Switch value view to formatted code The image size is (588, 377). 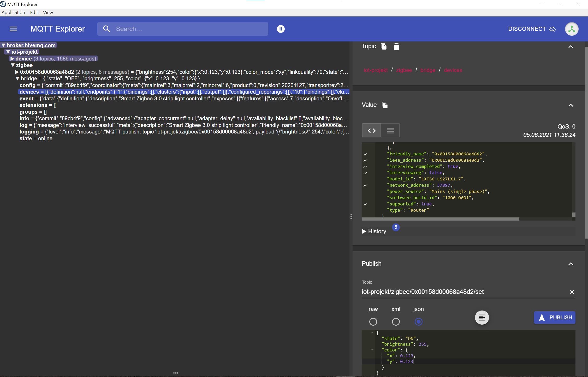click(x=372, y=130)
